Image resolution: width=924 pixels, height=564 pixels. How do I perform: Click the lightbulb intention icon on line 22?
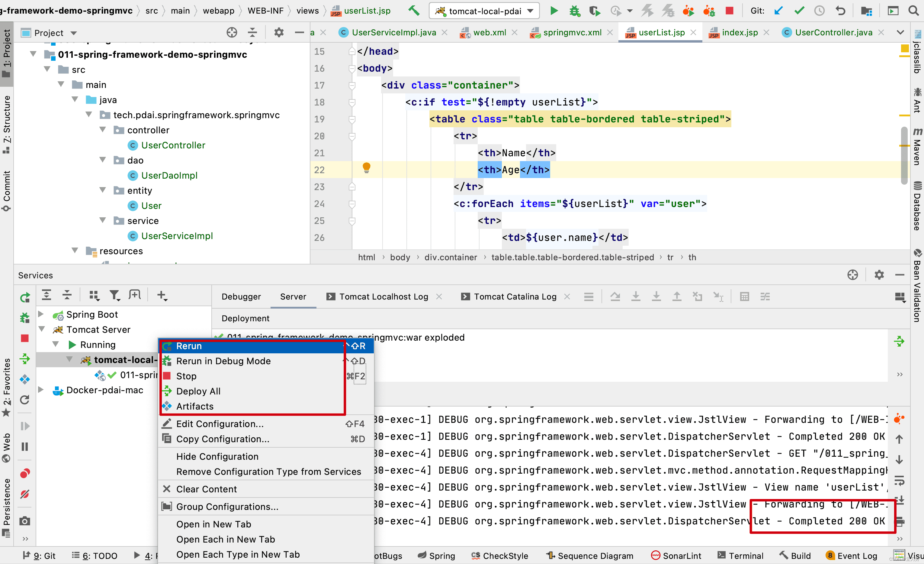point(366,168)
